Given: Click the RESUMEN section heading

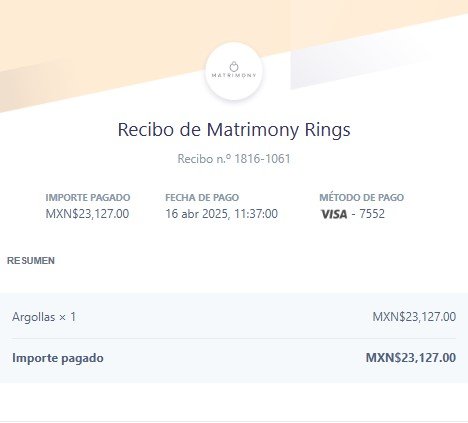Looking at the screenshot, I should [x=31, y=261].
